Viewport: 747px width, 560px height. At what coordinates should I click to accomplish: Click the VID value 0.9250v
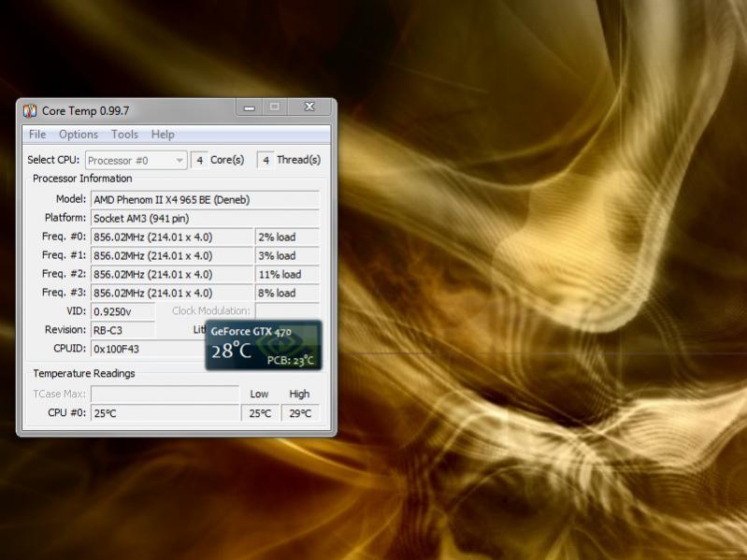tap(122, 311)
